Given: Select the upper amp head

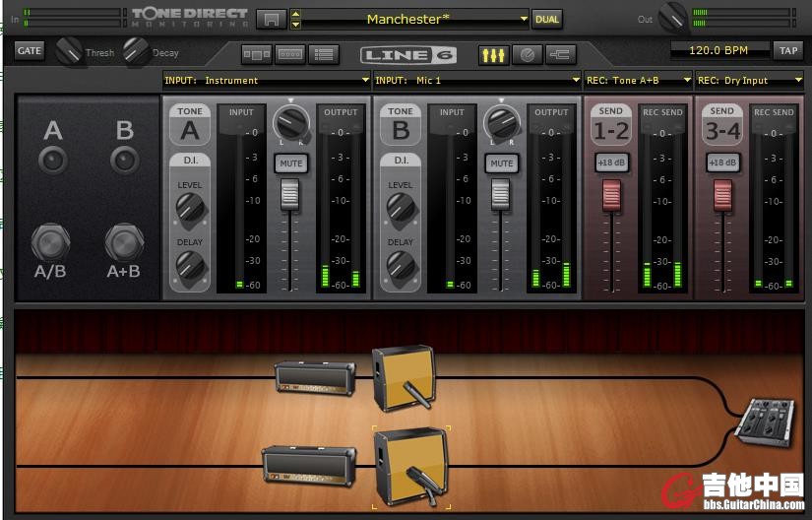Looking at the screenshot, I should click(315, 377).
